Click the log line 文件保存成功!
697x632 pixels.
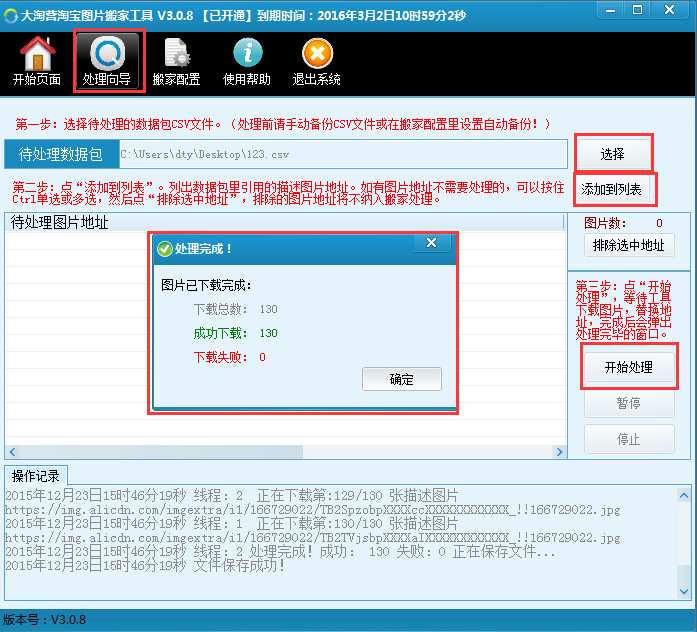click(x=145, y=566)
